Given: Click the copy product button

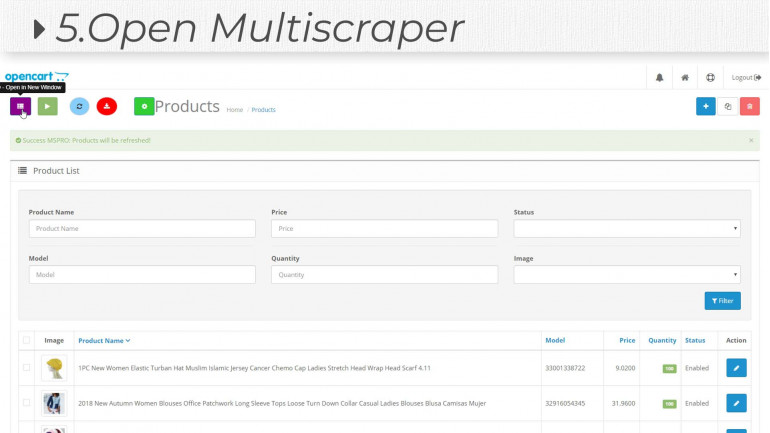Looking at the screenshot, I should pos(728,106).
